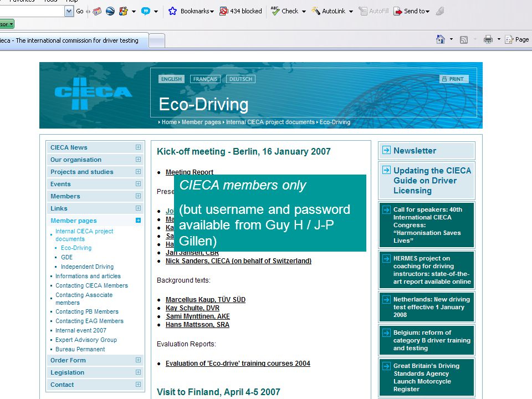Click the AutoFill toolbar button
Screen dimensions: 532x399
(x=374, y=11)
